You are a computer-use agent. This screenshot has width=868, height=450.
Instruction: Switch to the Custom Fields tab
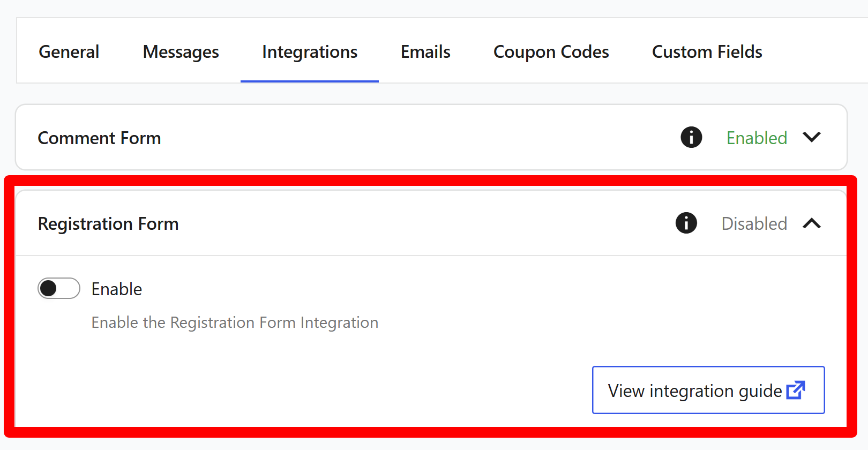click(707, 51)
